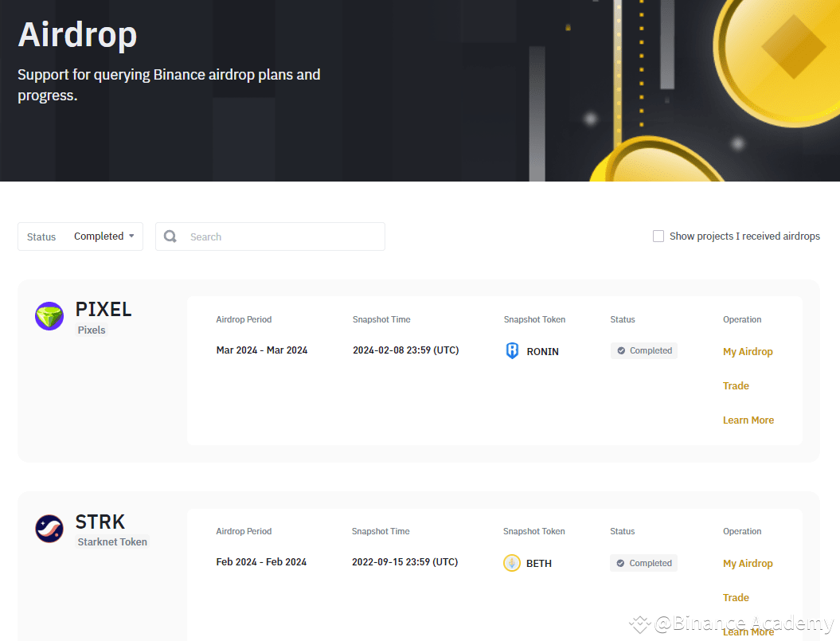Screen dimensions: 840x641
Task: Click Trade in the PIXEL row
Action: pyautogui.click(x=736, y=385)
